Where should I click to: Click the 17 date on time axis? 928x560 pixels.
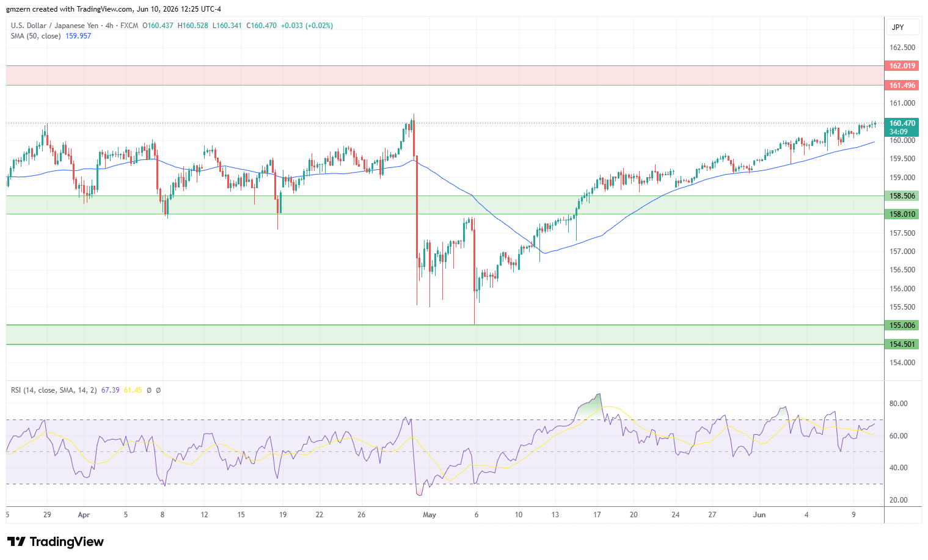point(597,515)
